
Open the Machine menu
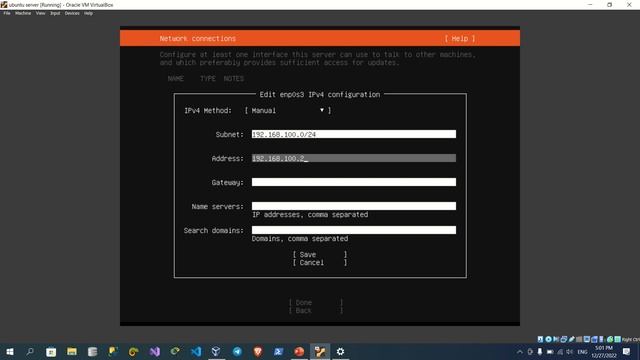click(23, 13)
